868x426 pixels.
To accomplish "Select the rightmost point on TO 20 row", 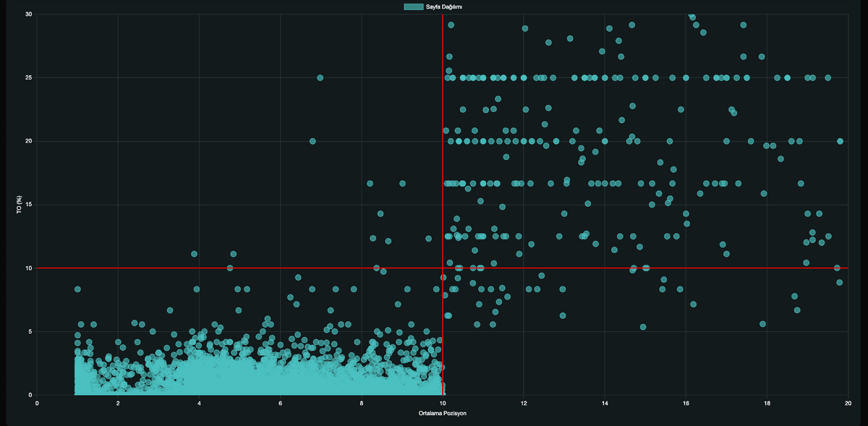I will point(840,141).
